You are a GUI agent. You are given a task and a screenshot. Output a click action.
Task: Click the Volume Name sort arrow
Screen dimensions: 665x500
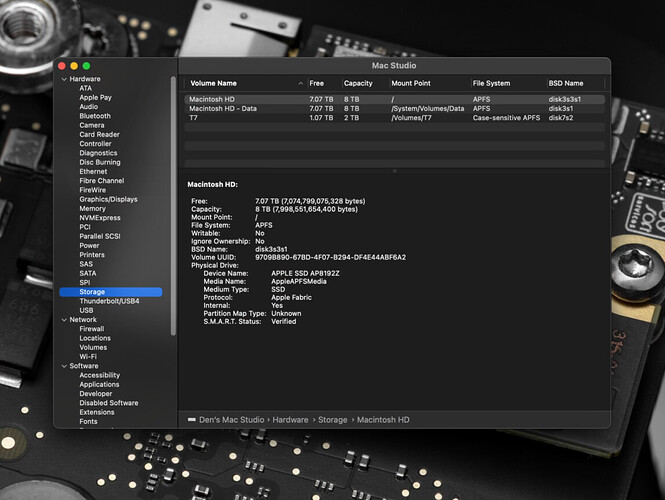coord(300,84)
